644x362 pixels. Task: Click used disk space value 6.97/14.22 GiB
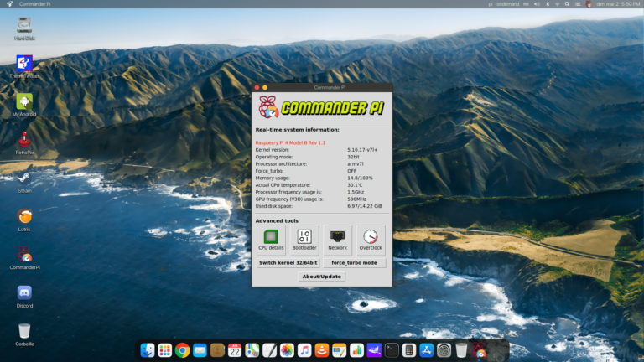tap(365, 206)
